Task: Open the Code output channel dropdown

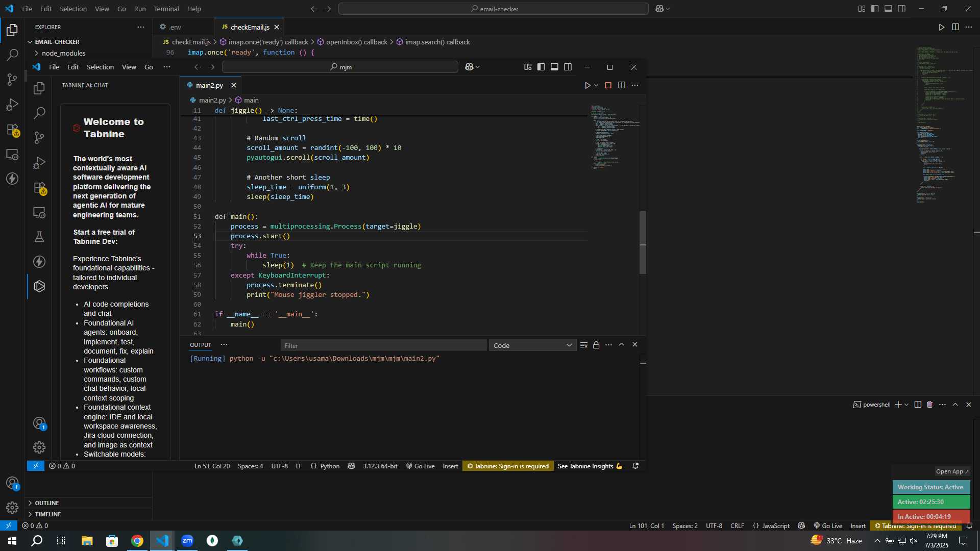Action: coord(532,345)
